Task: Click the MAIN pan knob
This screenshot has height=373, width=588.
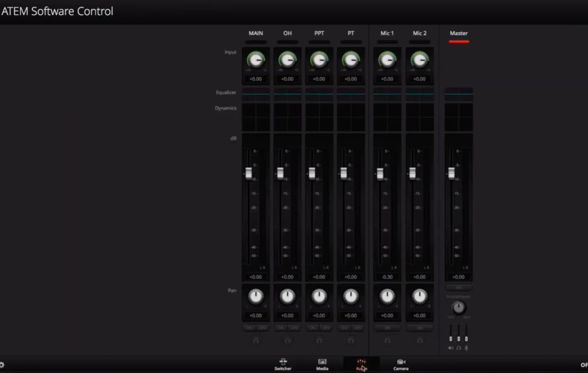Action: (256, 296)
